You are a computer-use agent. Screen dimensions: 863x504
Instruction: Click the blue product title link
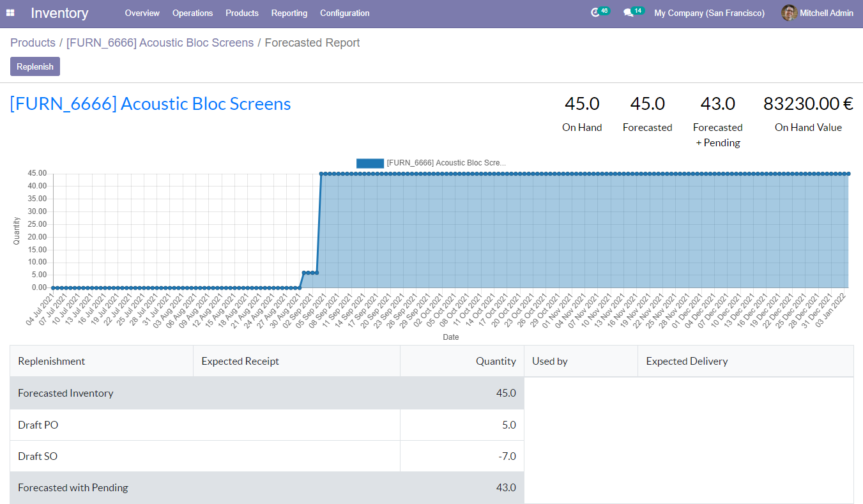(150, 103)
